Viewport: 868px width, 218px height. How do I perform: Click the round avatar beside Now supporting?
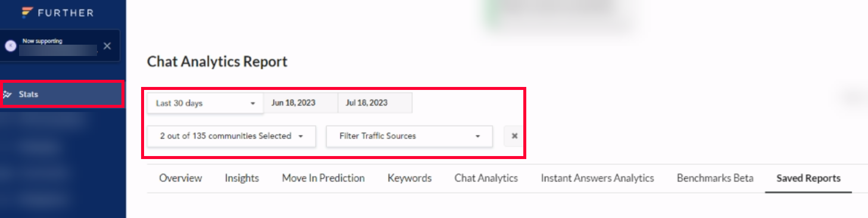point(11,46)
